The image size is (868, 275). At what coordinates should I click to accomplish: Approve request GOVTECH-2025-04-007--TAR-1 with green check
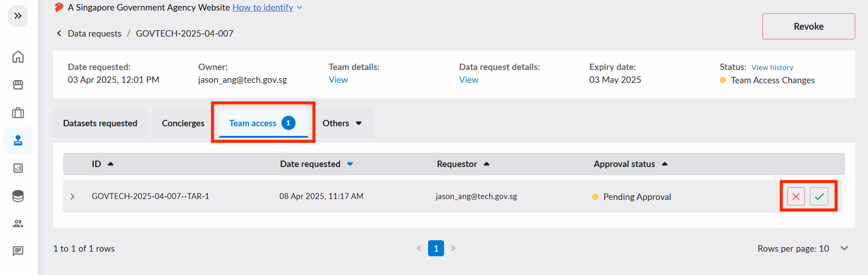coord(819,196)
